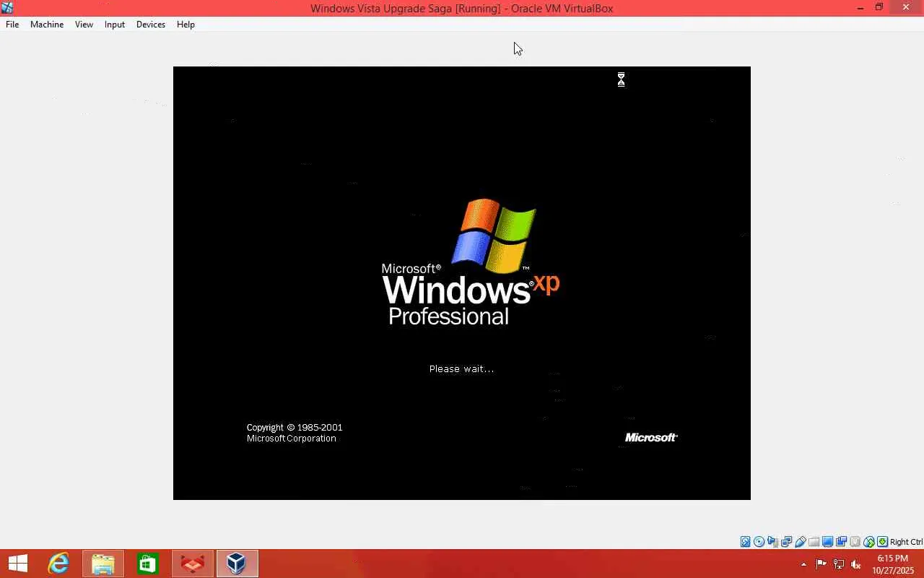The height and width of the screenshot is (578, 924).
Task: Click the VM network adapters status indicator
Action: (x=787, y=542)
